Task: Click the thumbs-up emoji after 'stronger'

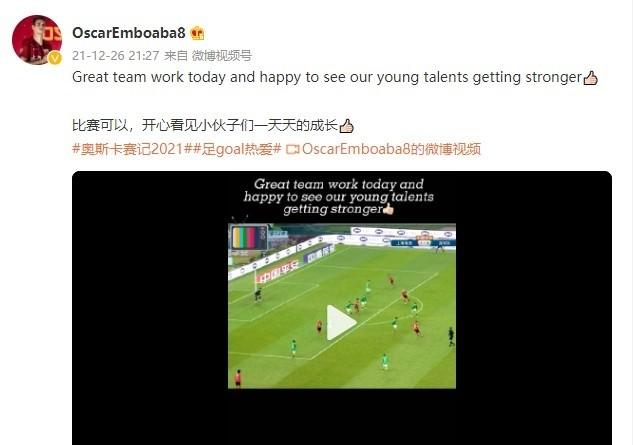Action: (x=590, y=78)
